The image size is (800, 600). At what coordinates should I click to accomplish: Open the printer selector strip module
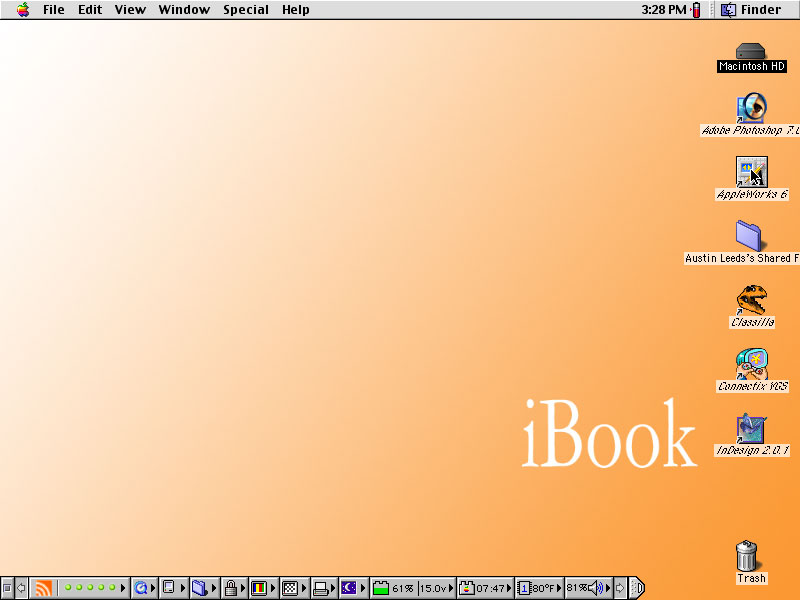point(320,589)
